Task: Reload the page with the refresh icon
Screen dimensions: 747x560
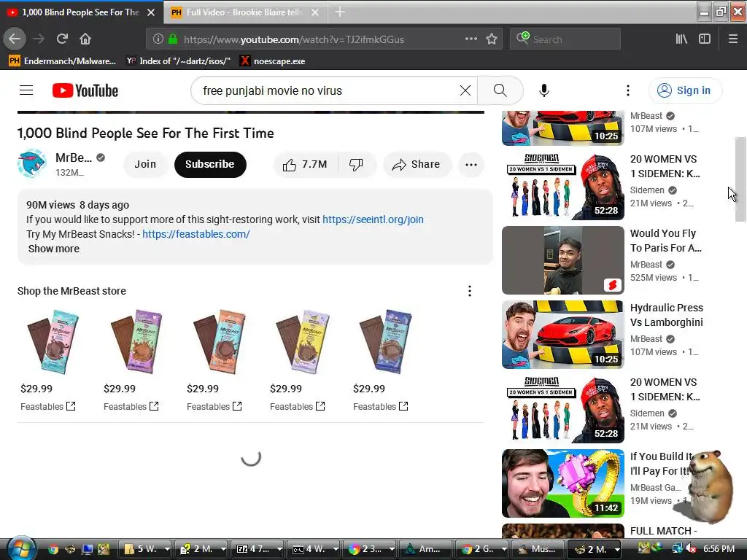Action: click(x=62, y=39)
